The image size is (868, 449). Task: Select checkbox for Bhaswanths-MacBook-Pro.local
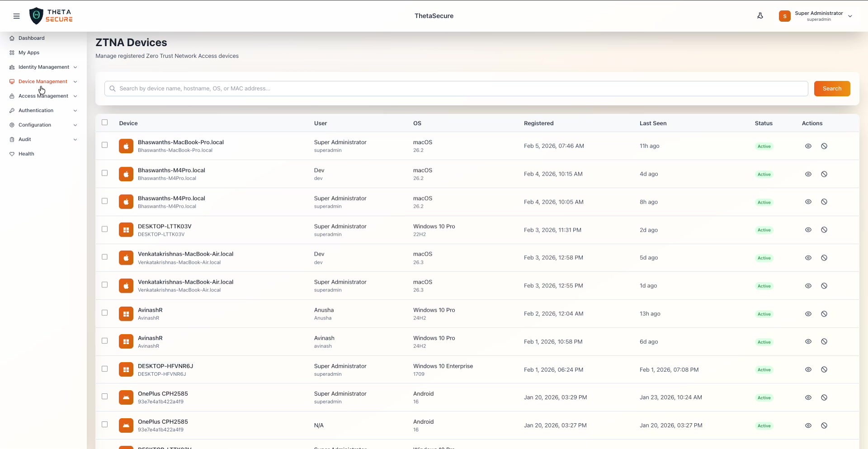coord(105,145)
